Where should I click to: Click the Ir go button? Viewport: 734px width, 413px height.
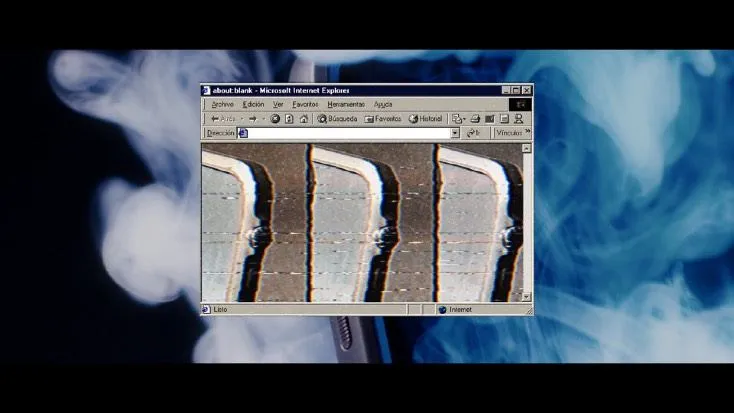click(473, 133)
